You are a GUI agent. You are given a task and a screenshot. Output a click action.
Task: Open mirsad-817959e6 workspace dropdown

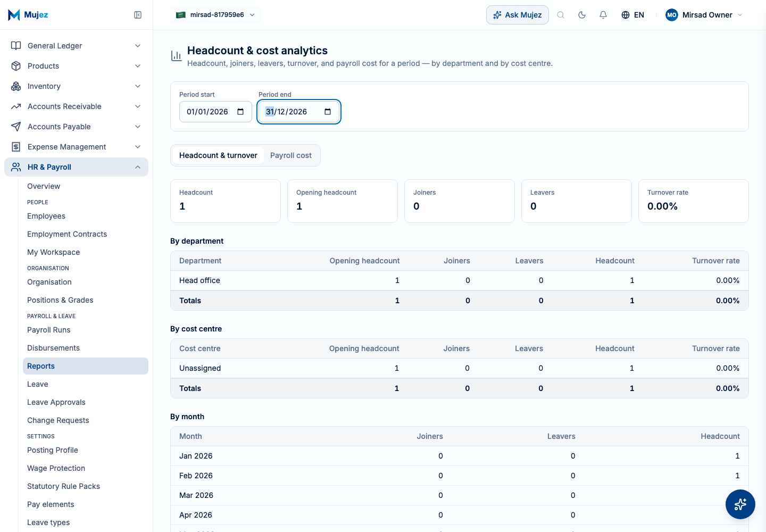(x=215, y=15)
